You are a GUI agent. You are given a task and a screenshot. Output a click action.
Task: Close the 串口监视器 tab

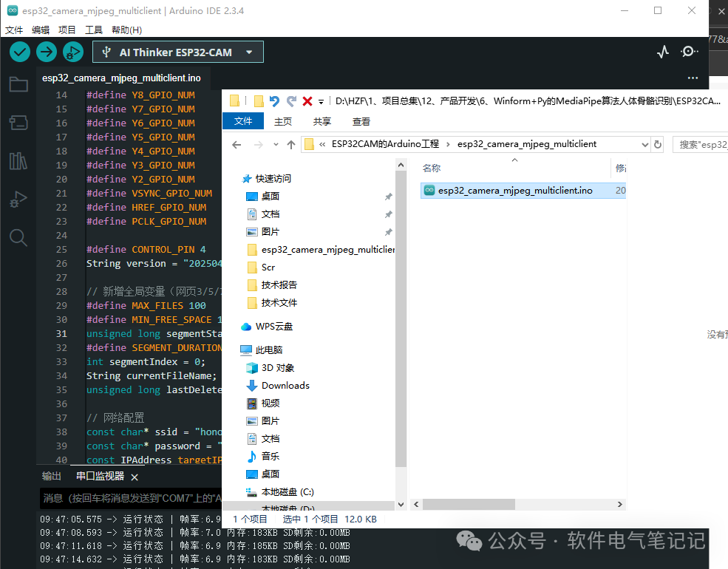(x=135, y=477)
